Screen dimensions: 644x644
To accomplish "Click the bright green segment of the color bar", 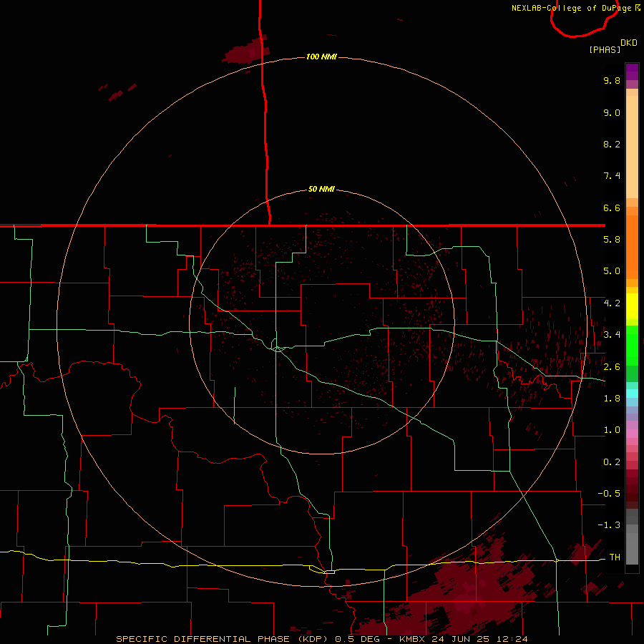I will [x=632, y=345].
